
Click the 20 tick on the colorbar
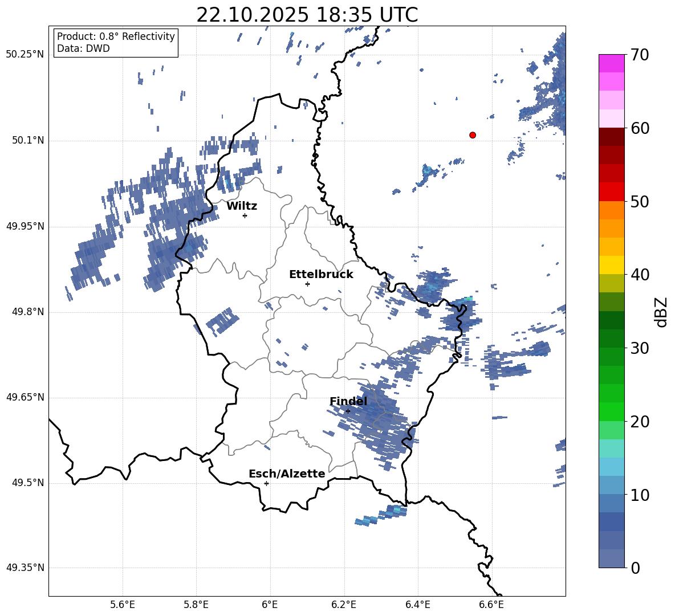coord(640,422)
